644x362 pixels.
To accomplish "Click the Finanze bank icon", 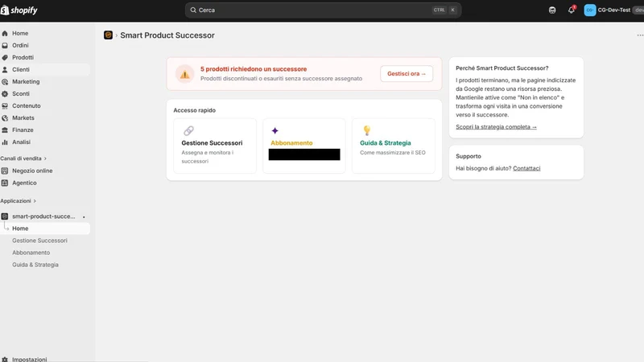I will pos(5,130).
